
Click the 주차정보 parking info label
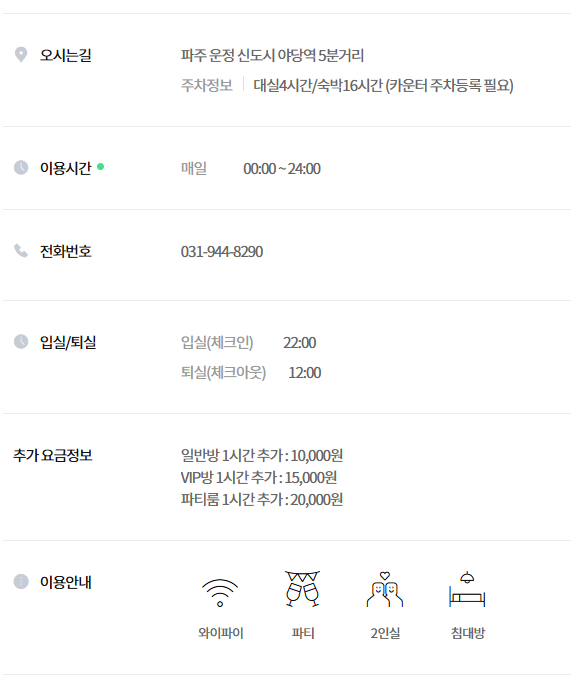(207, 85)
